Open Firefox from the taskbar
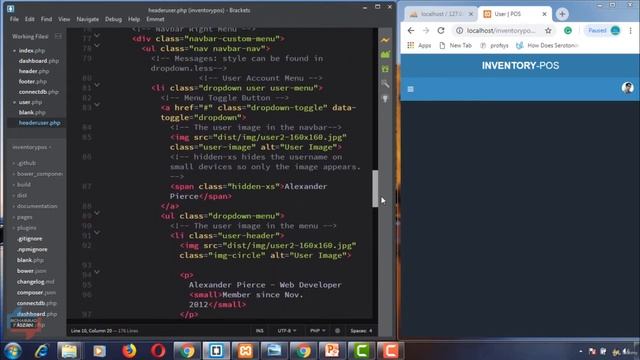The height and width of the screenshot is (360, 640). tap(129, 351)
